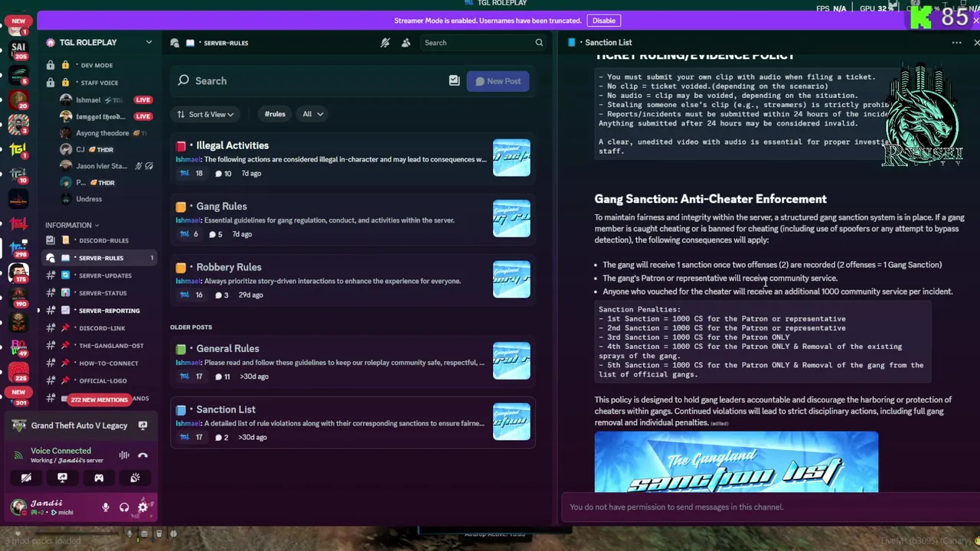Viewport: 980px width, 551px height.
Task: Open the Robbery Rules post
Action: click(x=352, y=280)
